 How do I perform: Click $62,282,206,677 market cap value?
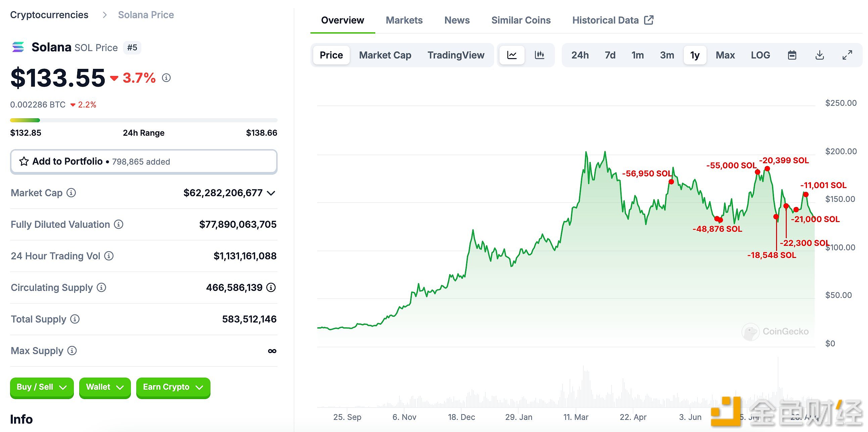[223, 193]
